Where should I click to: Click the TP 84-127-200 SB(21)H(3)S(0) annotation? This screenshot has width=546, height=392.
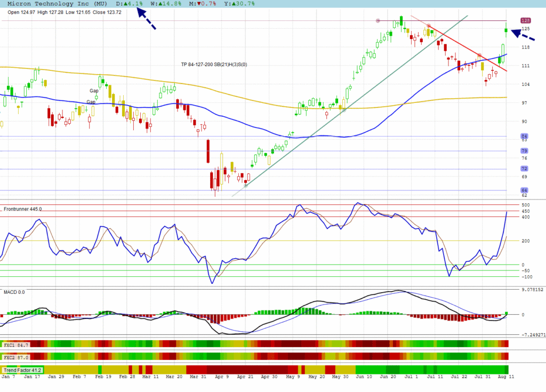(x=214, y=65)
